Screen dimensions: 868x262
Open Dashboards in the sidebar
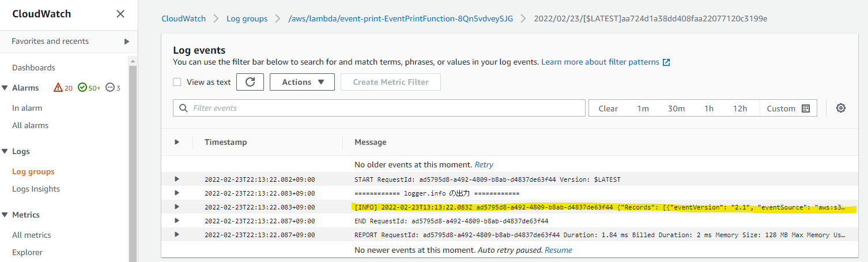click(33, 68)
